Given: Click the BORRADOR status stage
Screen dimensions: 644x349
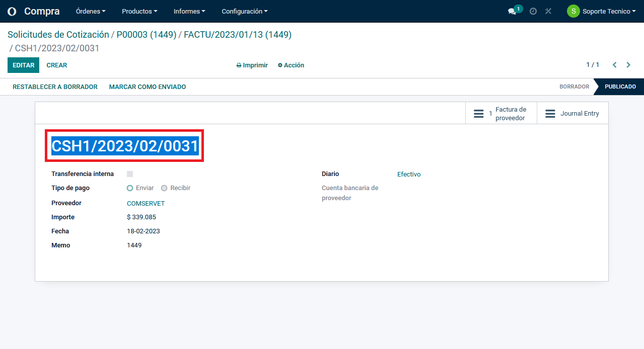Looking at the screenshot, I should (x=574, y=86).
